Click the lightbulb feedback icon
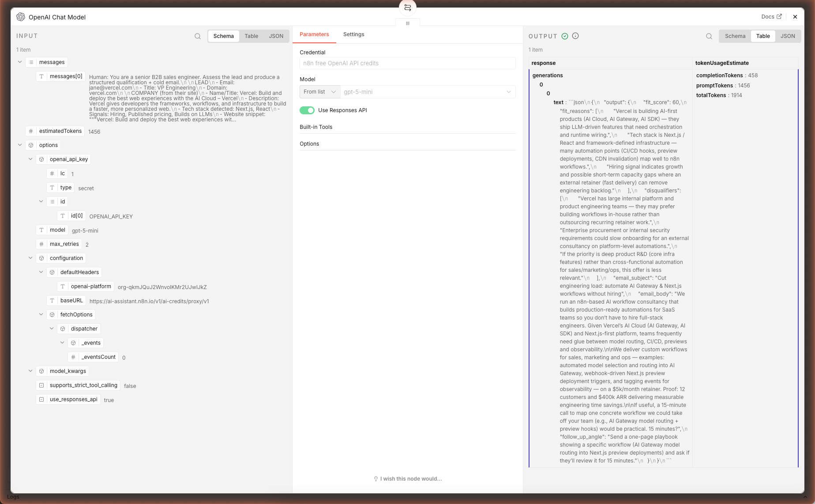Image resolution: width=815 pixels, height=504 pixels. [x=376, y=479]
